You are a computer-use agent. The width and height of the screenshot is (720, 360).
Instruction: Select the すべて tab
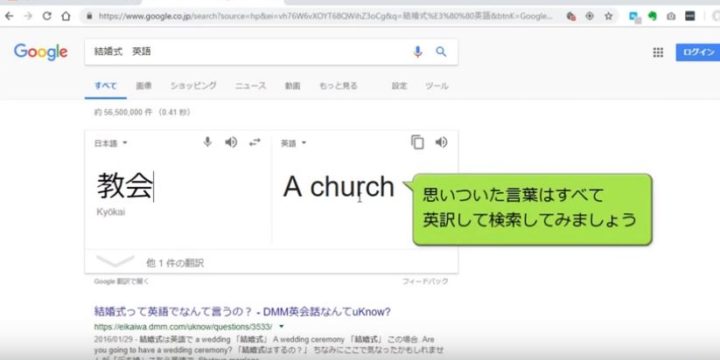(x=106, y=86)
